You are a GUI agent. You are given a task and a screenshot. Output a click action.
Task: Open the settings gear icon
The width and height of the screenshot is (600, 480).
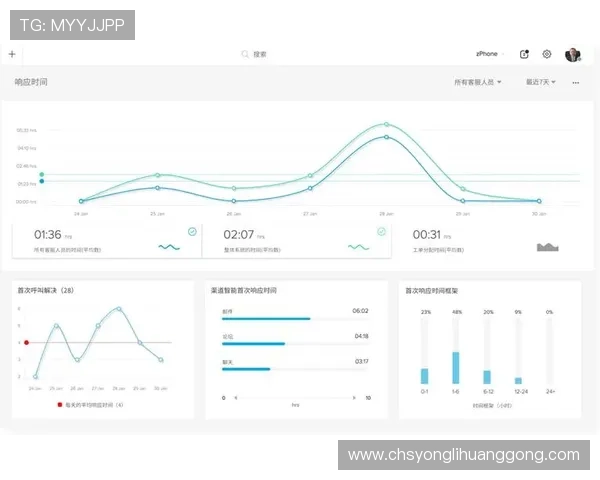click(x=547, y=54)
